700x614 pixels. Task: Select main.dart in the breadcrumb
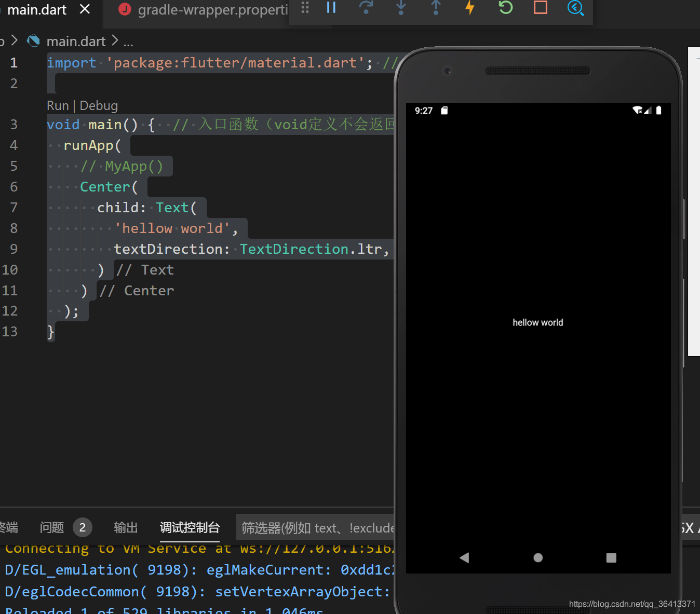(x=76, y=41)
